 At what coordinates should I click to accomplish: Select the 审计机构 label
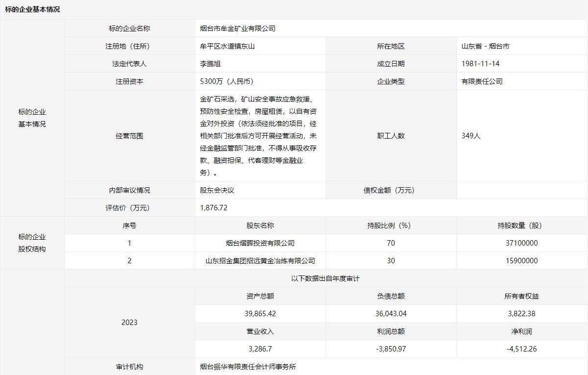click(x=129, y=367)
